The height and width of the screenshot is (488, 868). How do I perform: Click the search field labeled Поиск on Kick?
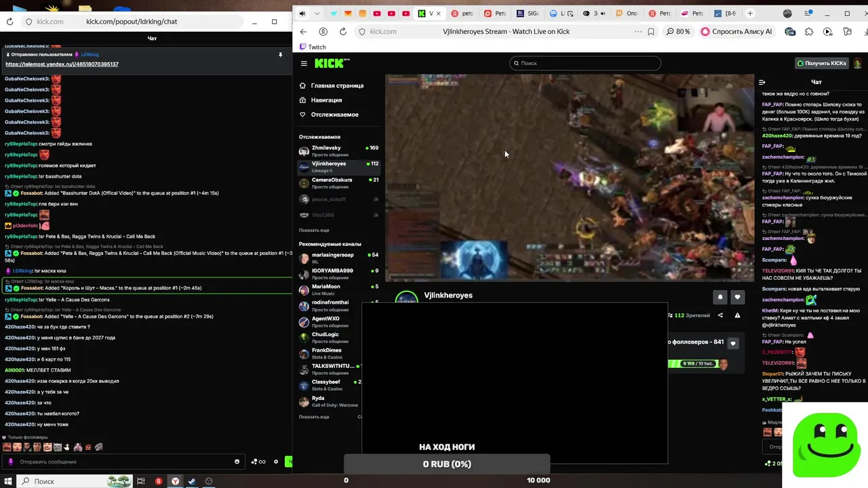click(585, 63)
